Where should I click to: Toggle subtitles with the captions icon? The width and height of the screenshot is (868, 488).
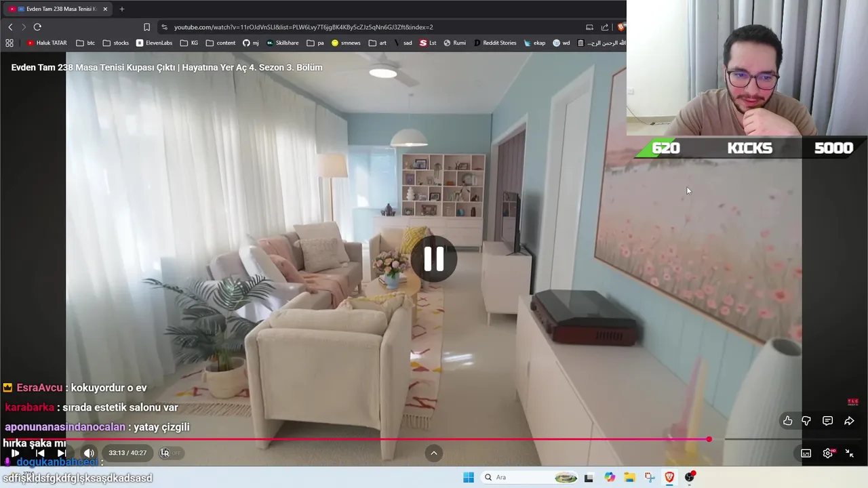tap(806, 453)
